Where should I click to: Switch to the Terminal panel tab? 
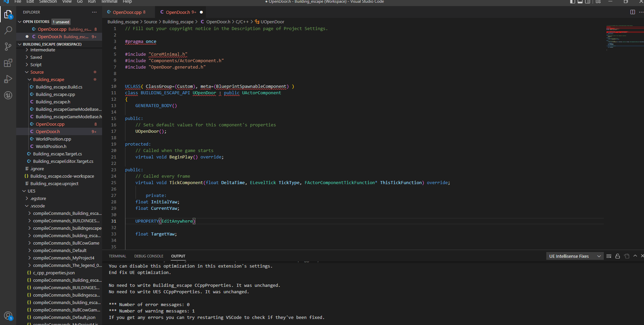117,256
